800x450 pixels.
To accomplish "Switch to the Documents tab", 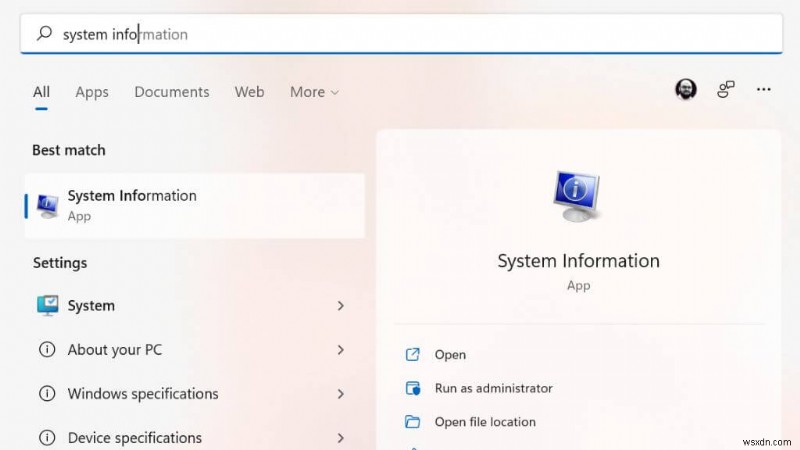I will click(171, 92).
